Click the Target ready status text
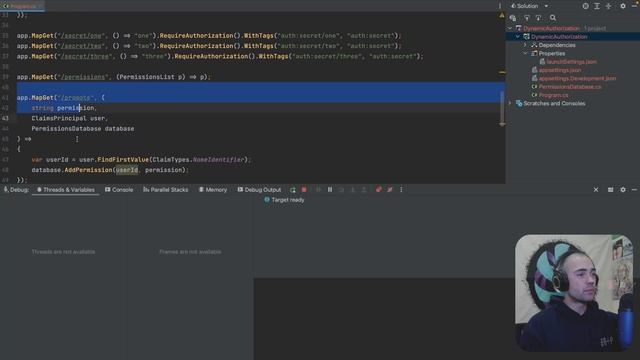Viewport: 640px width, 360px height. (288, 200)
